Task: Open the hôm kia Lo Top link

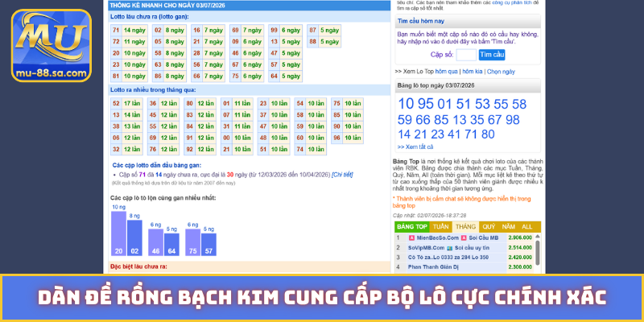Action: [473, 72]
